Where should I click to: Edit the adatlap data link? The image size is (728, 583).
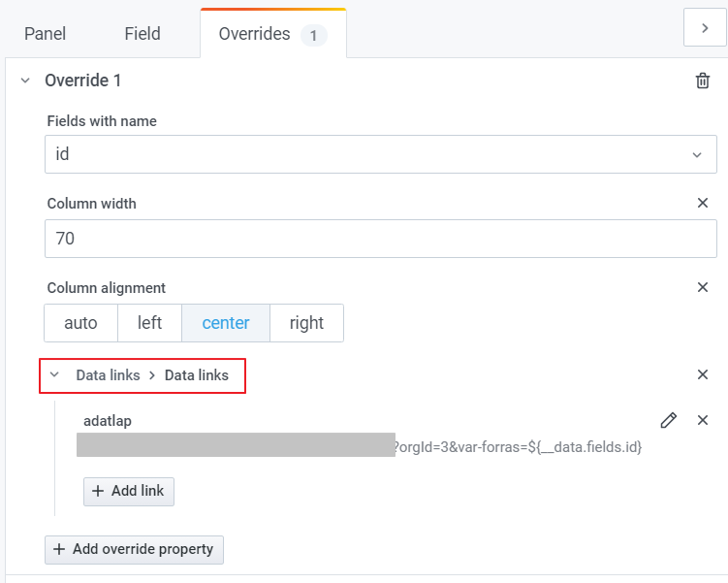click(669, 420)
